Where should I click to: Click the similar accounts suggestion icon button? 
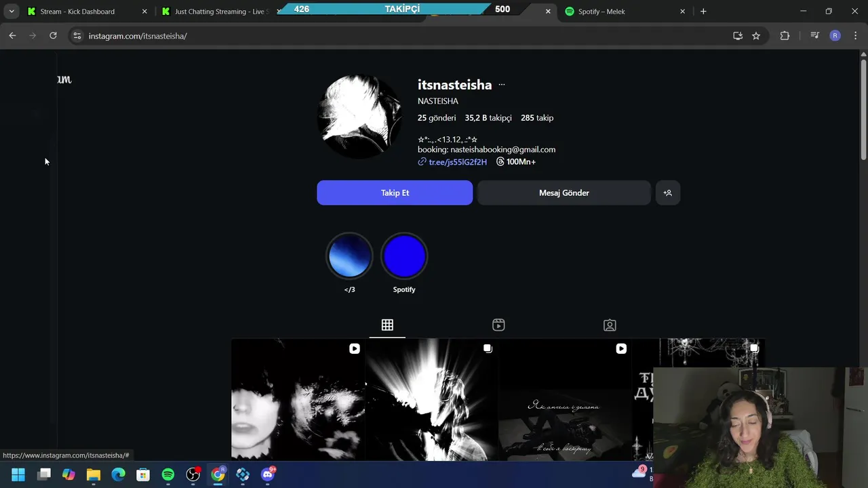tap(668, 192)
